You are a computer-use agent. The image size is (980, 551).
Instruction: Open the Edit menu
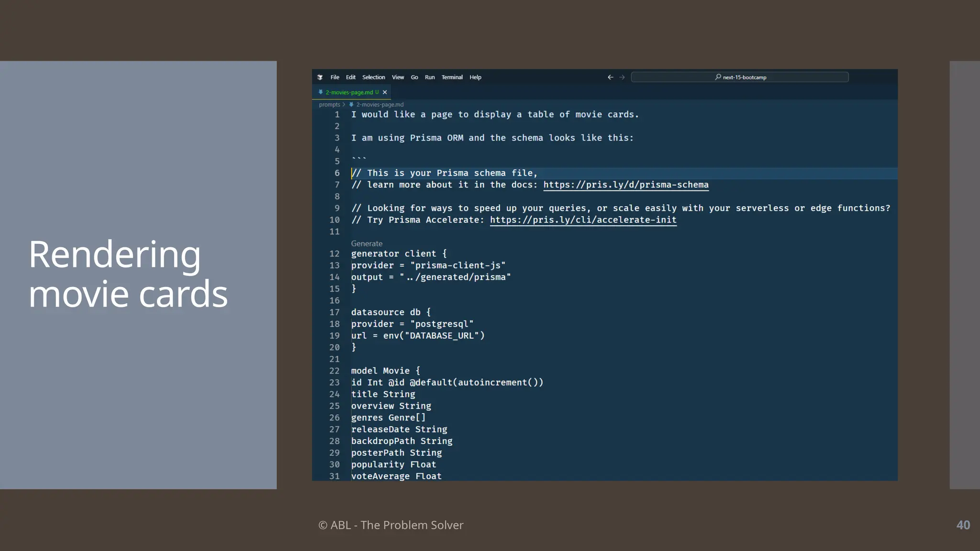coord(351,77)
